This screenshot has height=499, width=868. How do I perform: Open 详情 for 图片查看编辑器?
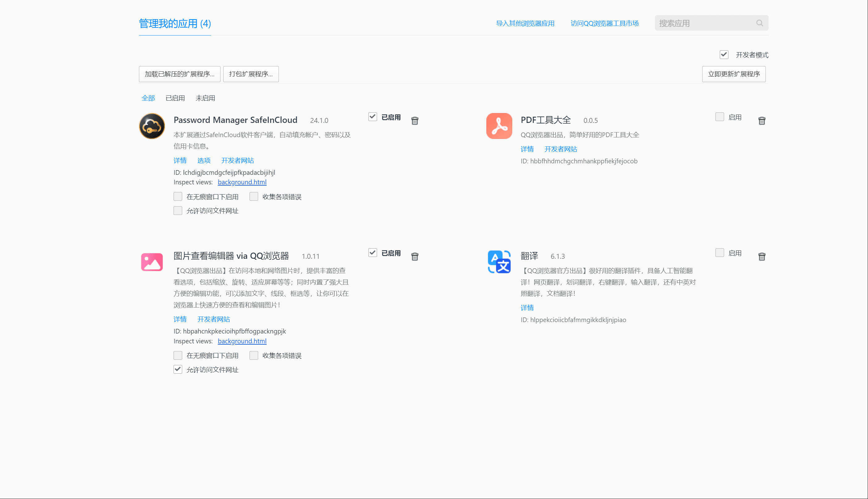tap(180, 319)
